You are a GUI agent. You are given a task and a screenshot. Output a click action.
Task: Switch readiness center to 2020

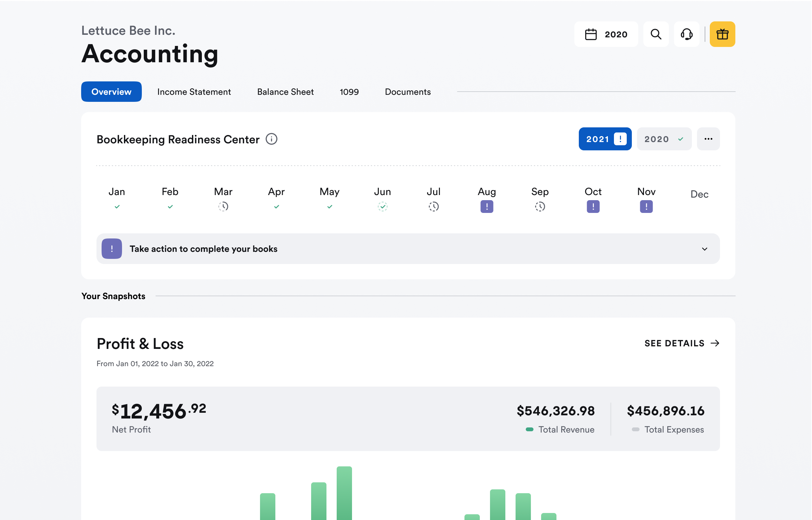(x=664, y=139)
